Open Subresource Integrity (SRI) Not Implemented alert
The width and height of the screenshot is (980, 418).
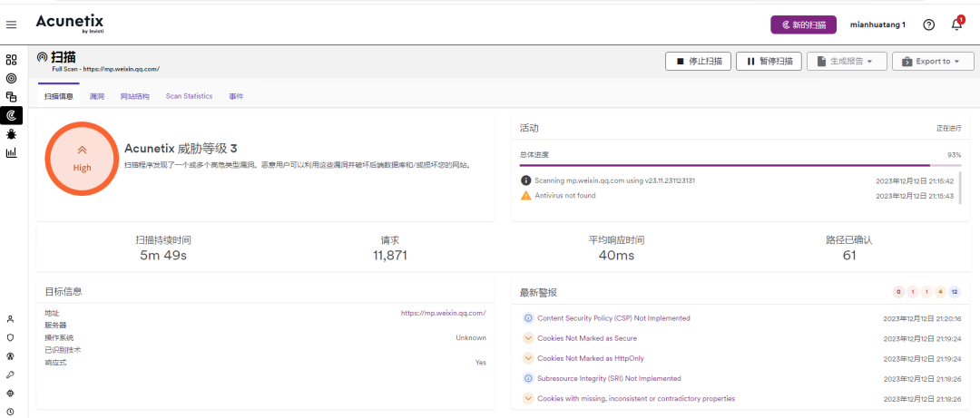[610, 379]
